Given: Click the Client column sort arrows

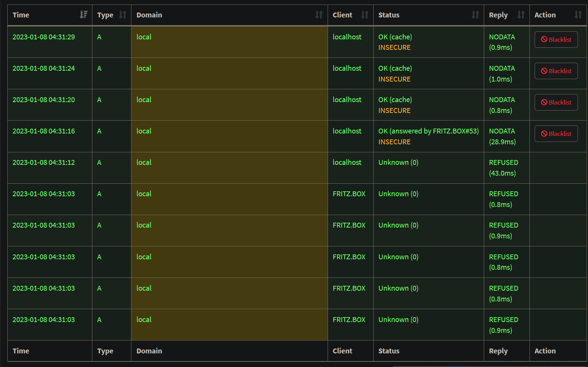Looking at the screenshot, I should pos(365,15).
